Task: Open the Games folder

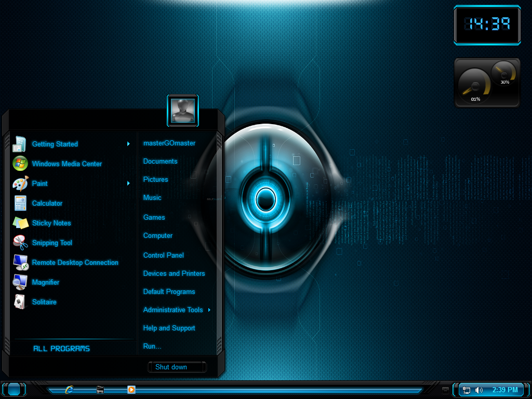Action: pos(154,217)
